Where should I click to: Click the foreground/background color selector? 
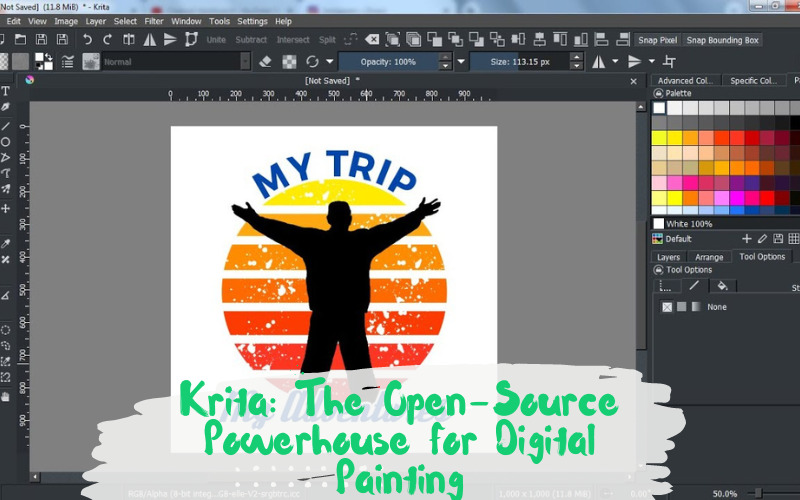tap(43, 62)
